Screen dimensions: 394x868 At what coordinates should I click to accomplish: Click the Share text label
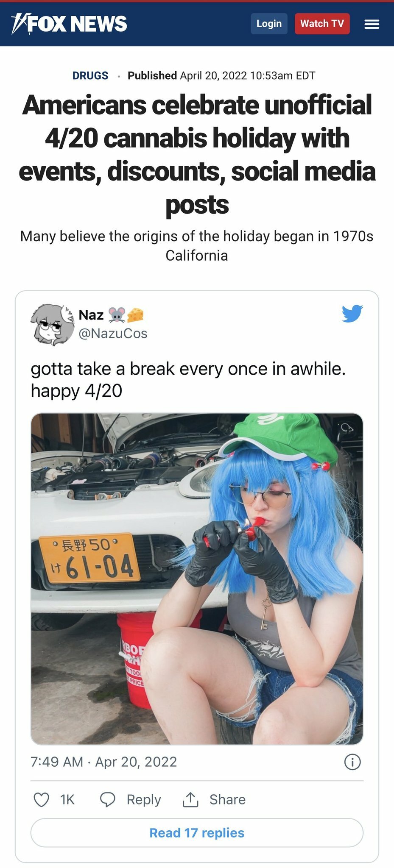227,799
